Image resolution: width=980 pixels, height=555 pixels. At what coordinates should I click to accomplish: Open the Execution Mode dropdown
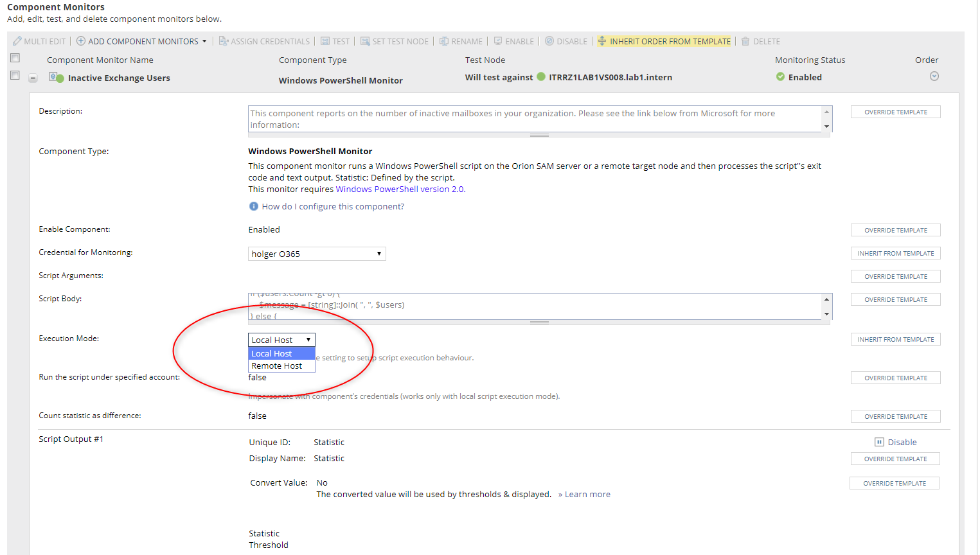pyautogui.click(x=281, y=340)
